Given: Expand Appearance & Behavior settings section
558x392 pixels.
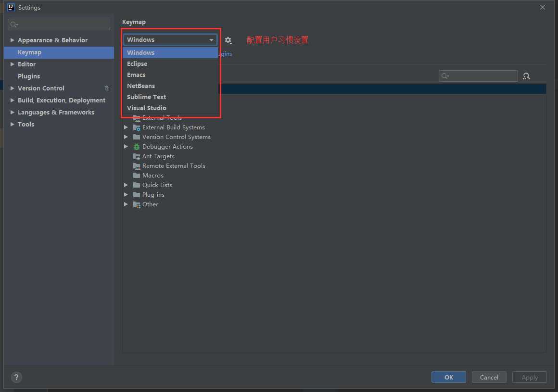Looking at the screenshot, I should 12,40.
